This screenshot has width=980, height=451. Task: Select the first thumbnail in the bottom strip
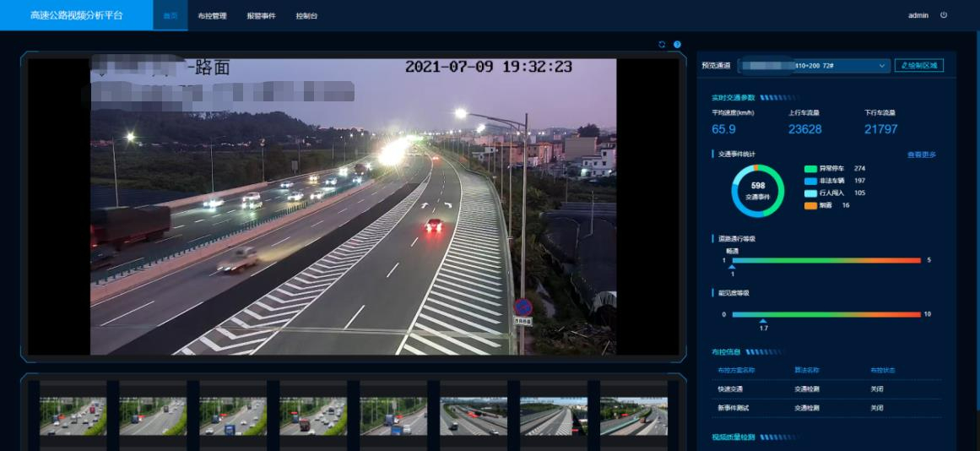pos(73,416)
